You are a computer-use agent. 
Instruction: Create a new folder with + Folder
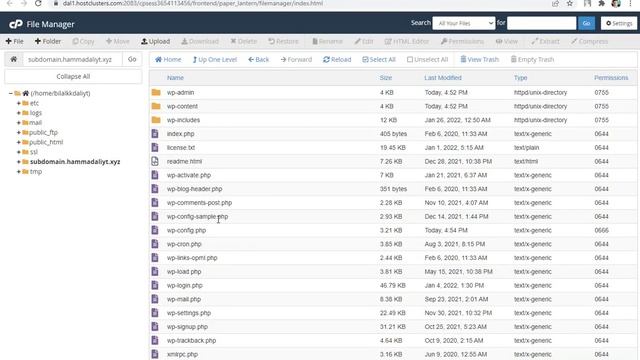48,41
